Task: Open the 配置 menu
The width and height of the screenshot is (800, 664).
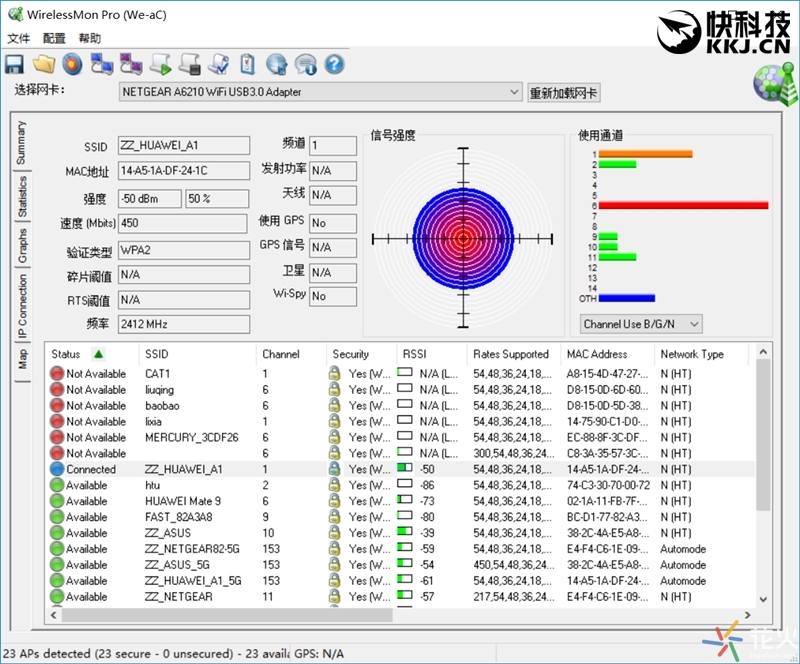Action: coord(54,38)
